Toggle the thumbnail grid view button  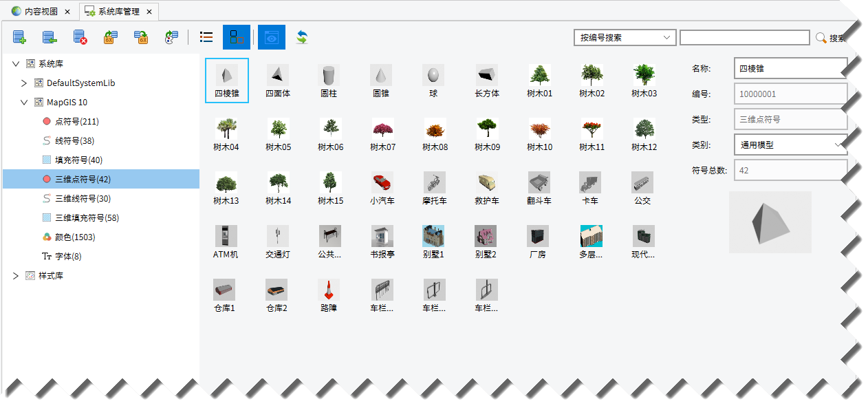237,37
